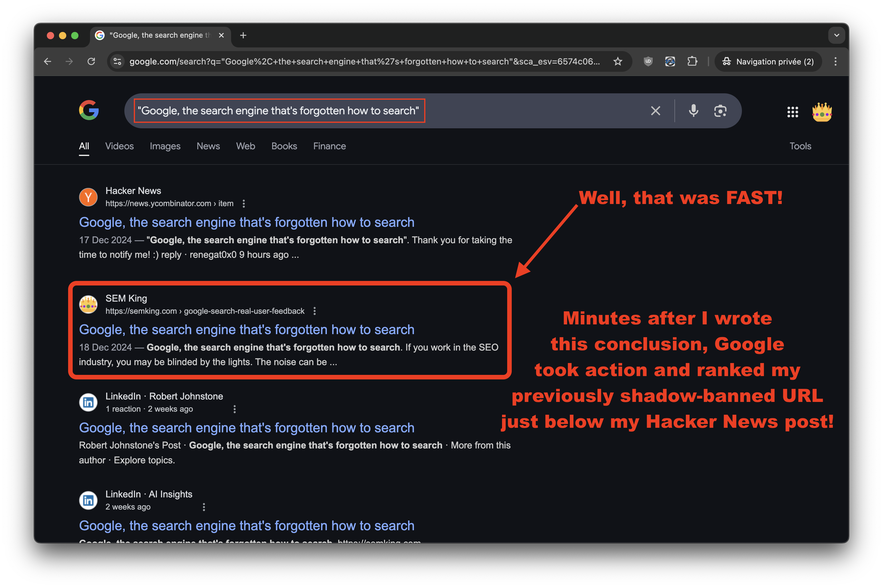Open site information icon in address bar

(x=117, y=61)
